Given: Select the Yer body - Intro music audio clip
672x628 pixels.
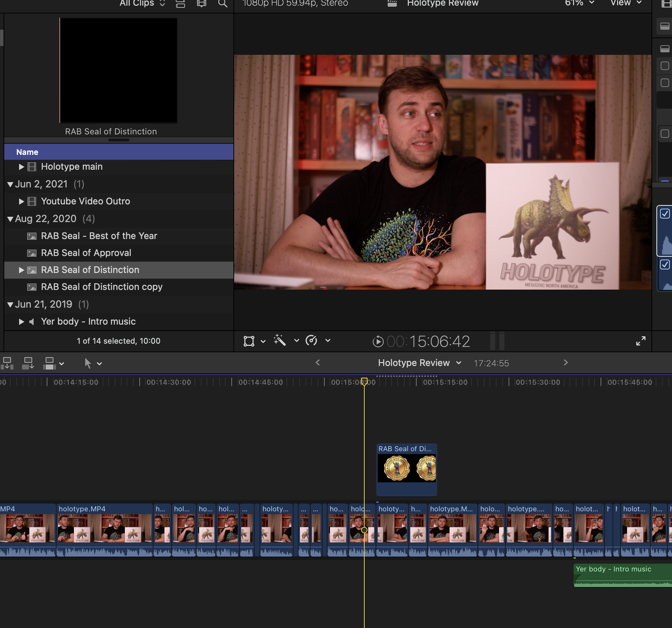Looking at the screenshot, I should [623, 575].
